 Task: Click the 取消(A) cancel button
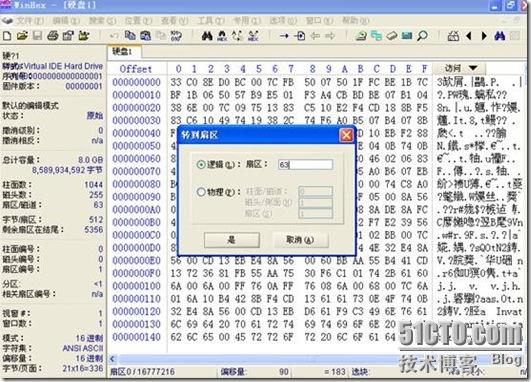point(300,240)
